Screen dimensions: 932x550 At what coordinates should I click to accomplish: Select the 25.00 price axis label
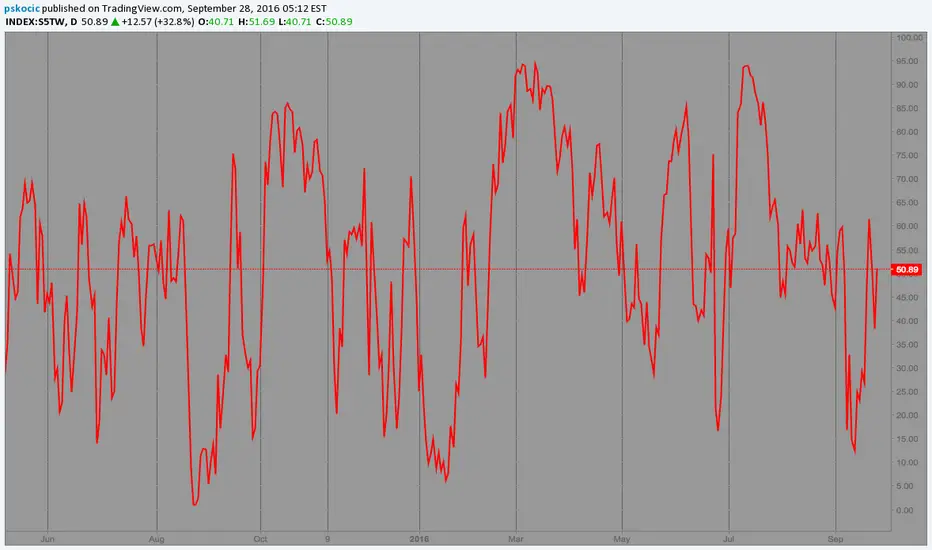tap(907, 392)
